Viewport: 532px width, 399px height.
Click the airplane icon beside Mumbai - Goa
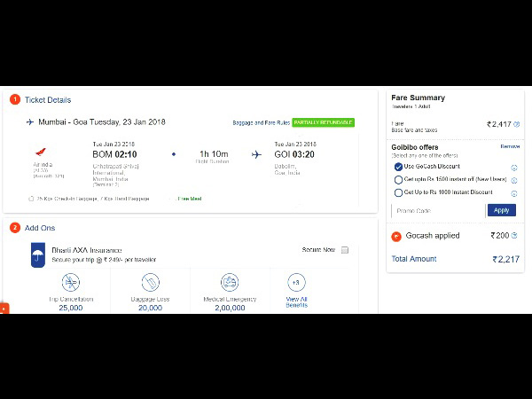[x=29, y=121]
